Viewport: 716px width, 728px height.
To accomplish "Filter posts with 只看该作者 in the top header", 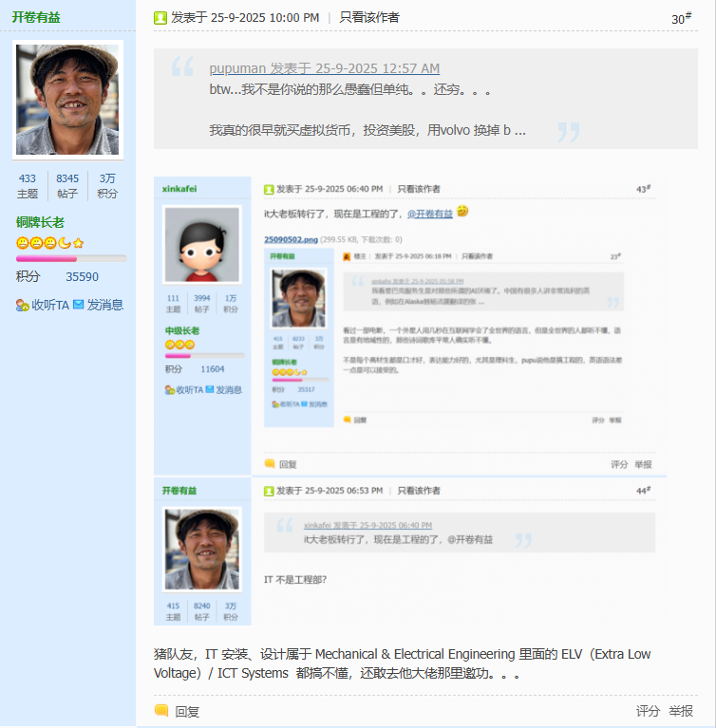I will coord(369,18).
